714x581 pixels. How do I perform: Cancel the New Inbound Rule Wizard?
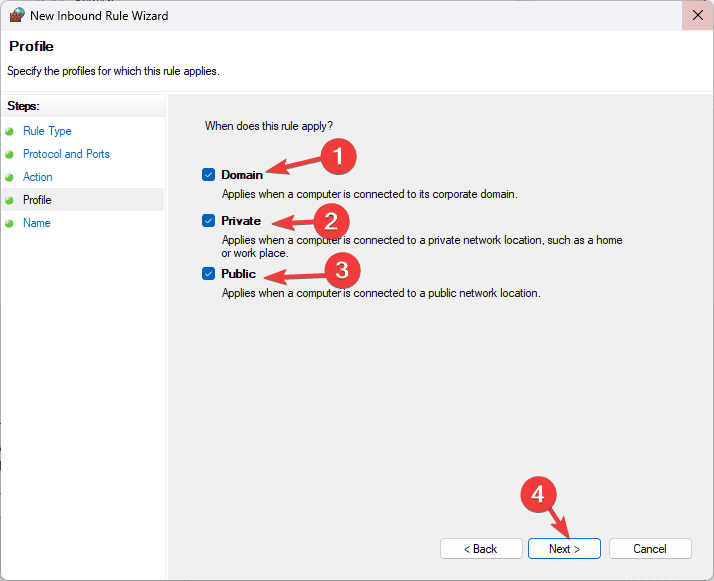click(x=650, y=549)
